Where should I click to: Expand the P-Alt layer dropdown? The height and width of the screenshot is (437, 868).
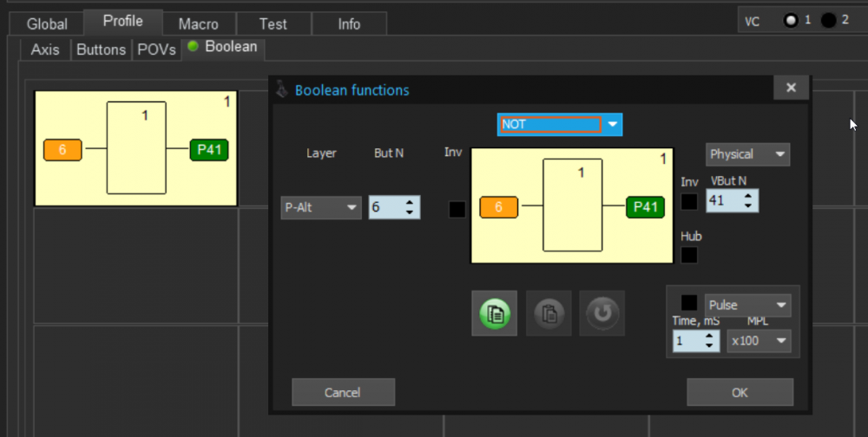pyautogui.click(x=321, y=207)
